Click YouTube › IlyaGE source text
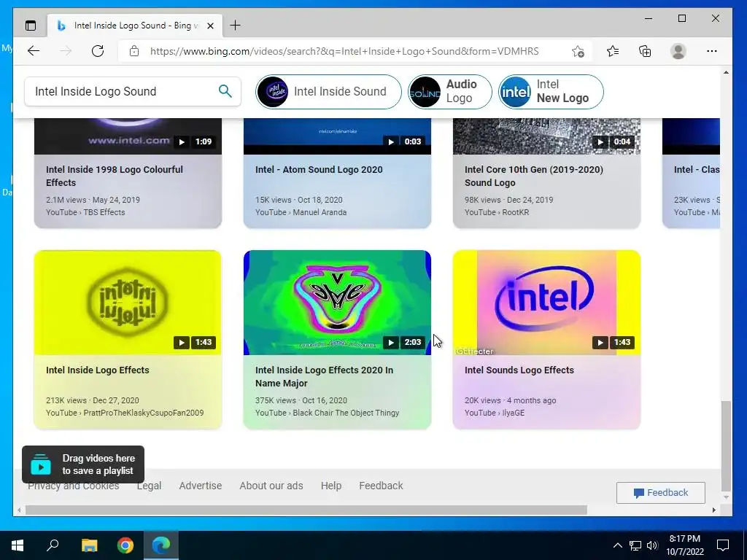 click(495, 413)
